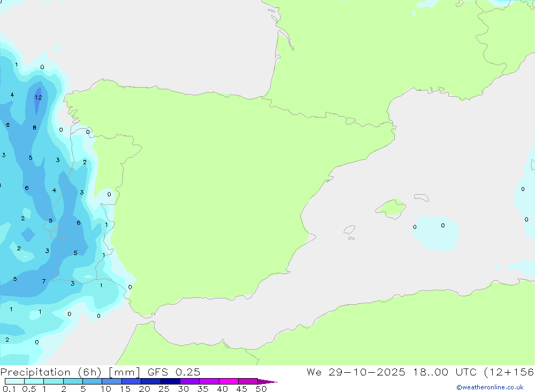The height and width of the screenshot is (392, 535).
Task: Select the 30–35 mm violet legend swatch
Action: (190, 381)
